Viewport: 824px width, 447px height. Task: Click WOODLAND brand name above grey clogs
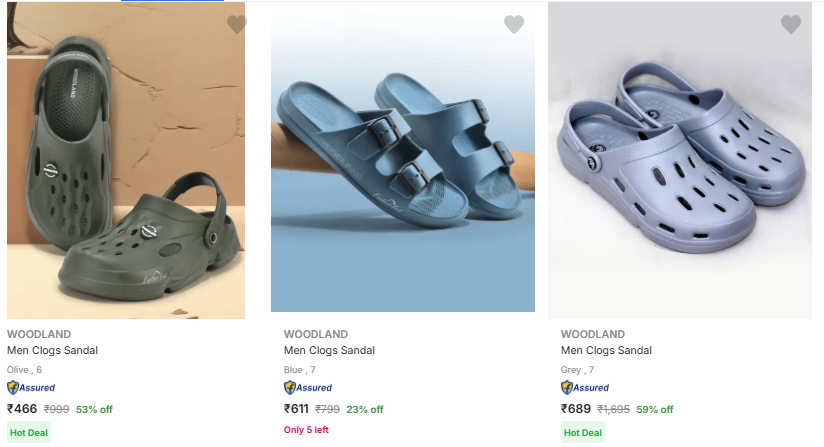[x=593, y=334]
